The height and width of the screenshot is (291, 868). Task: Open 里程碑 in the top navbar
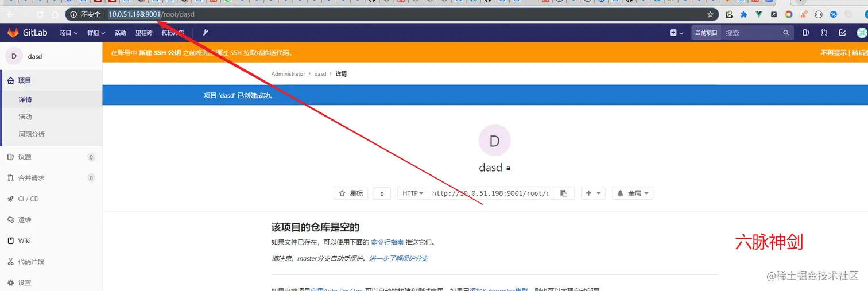pos(144,33)
